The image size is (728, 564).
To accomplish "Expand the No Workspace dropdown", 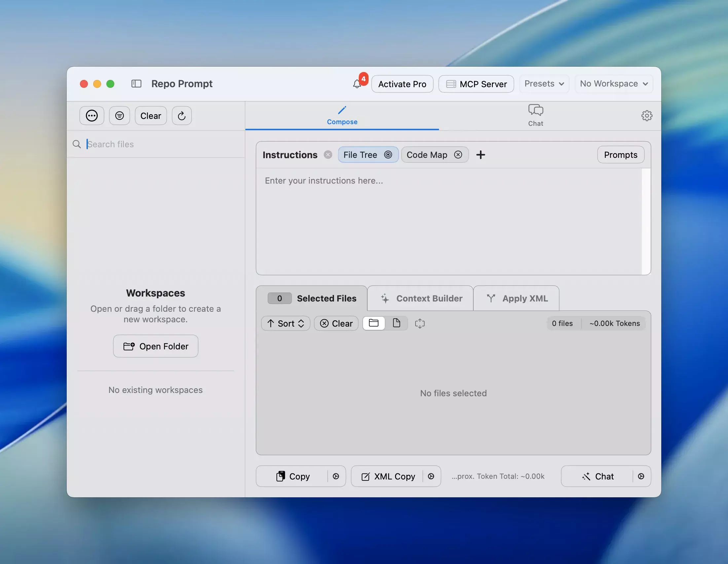I will (x=614, y=84).
